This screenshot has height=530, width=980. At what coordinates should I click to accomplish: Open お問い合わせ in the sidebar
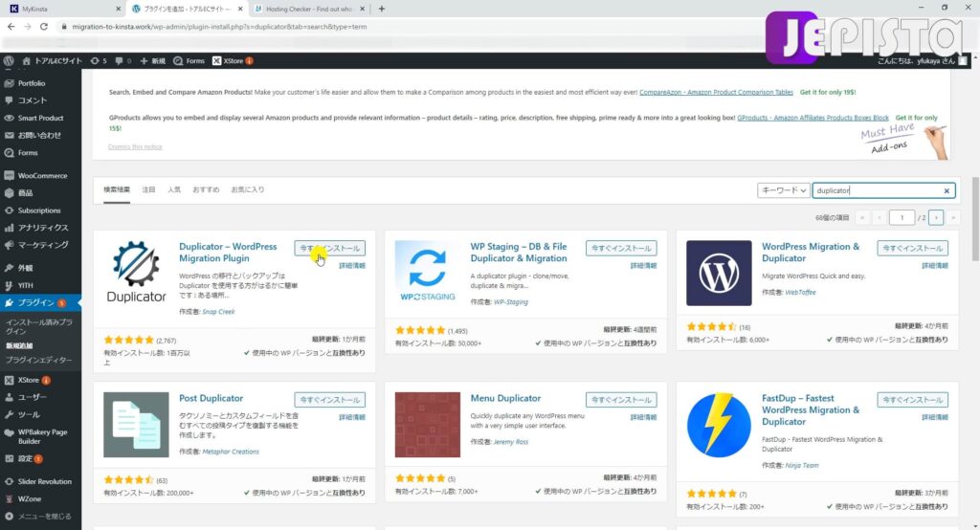pos(40,135)
